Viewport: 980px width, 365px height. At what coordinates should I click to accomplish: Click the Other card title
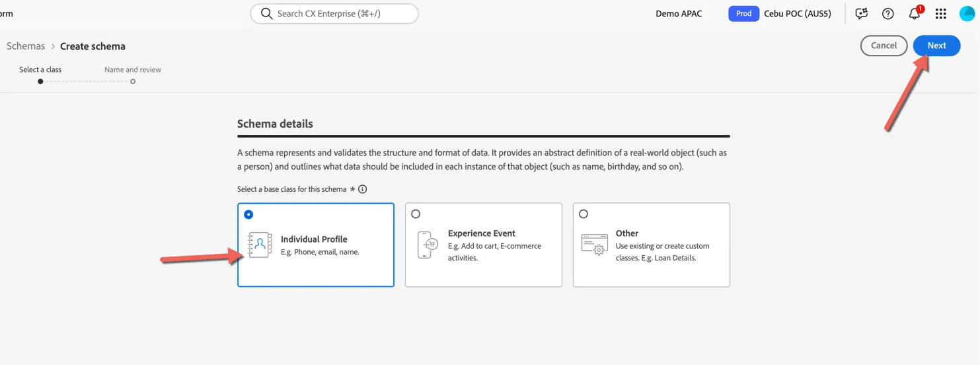point(627,233)
